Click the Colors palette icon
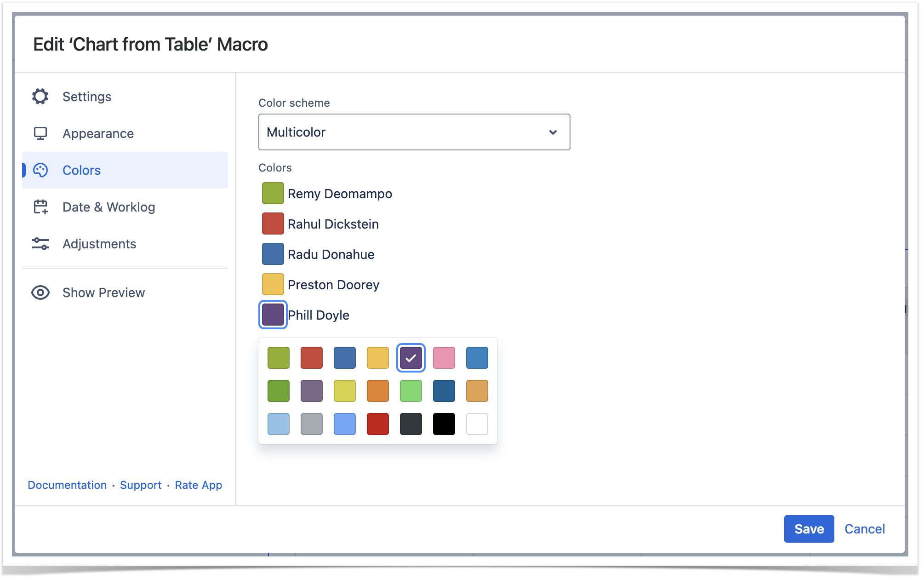Screen dimensions: 924x579 (x=40, y=170)
